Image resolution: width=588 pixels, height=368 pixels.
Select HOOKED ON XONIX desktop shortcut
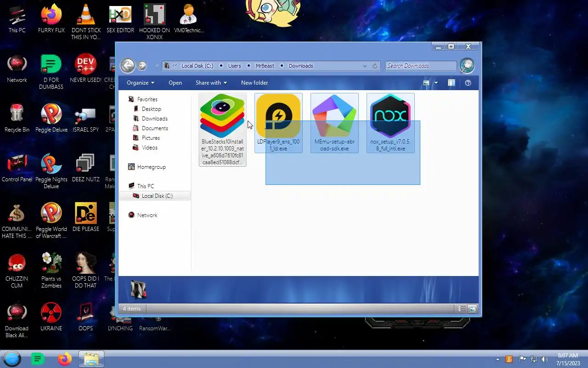[x=155, y=22]
